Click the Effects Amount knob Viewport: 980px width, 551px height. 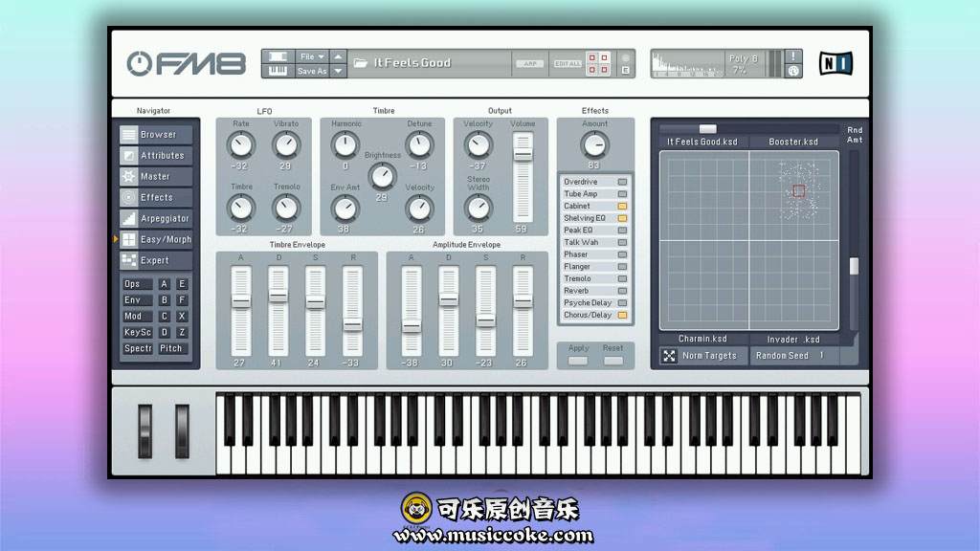pos(594,145)
